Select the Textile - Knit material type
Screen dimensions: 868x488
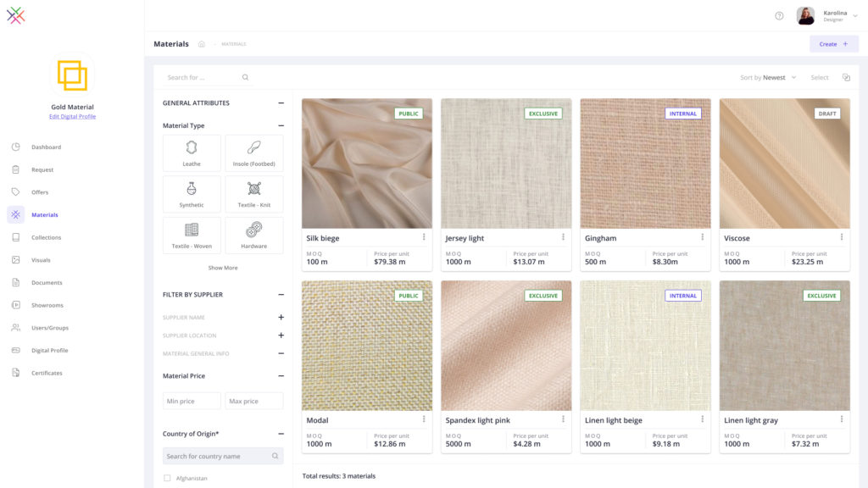254,194
